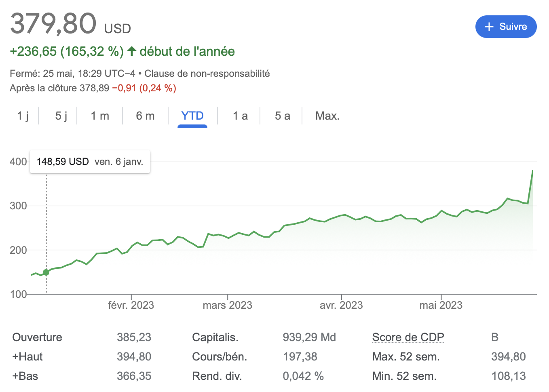549x392 pixels.
Task: Click the plus icon on Suivre button
Action: point(489,27)
